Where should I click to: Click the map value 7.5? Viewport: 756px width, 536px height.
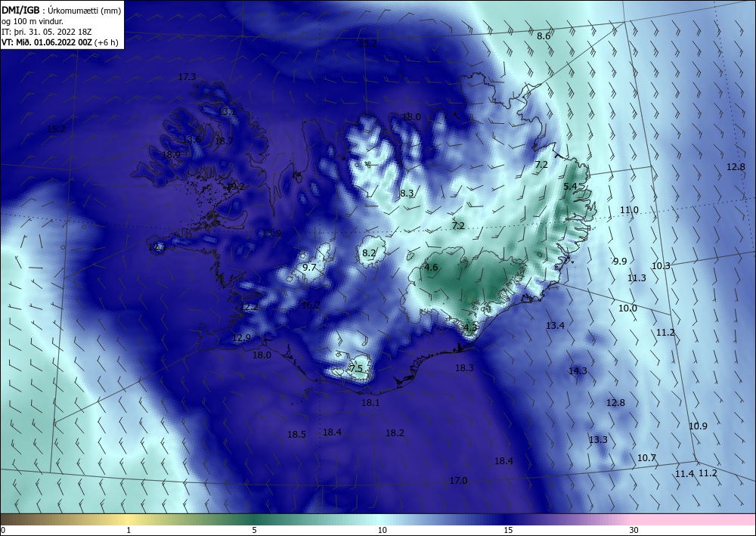click(356, 369)
